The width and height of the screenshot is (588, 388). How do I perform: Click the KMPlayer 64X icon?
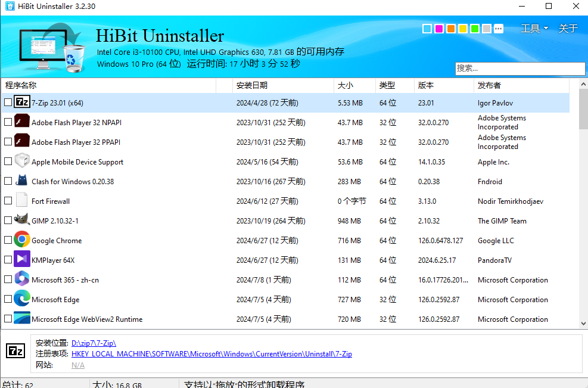pyautogui.click(x=22, y=260)
